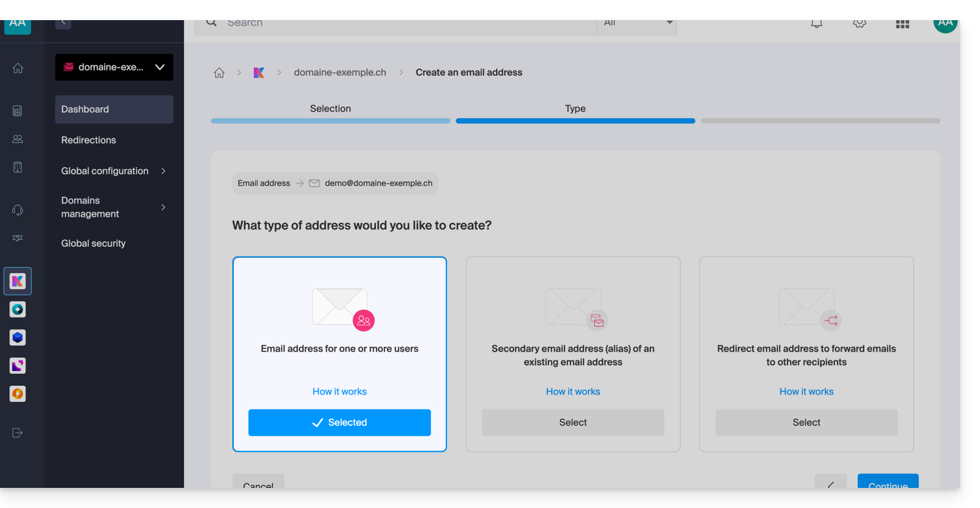Click the domaine-exemple.ch breadcrumb link
The height and width of the screenshot is (508, 980).
(340, 72)
